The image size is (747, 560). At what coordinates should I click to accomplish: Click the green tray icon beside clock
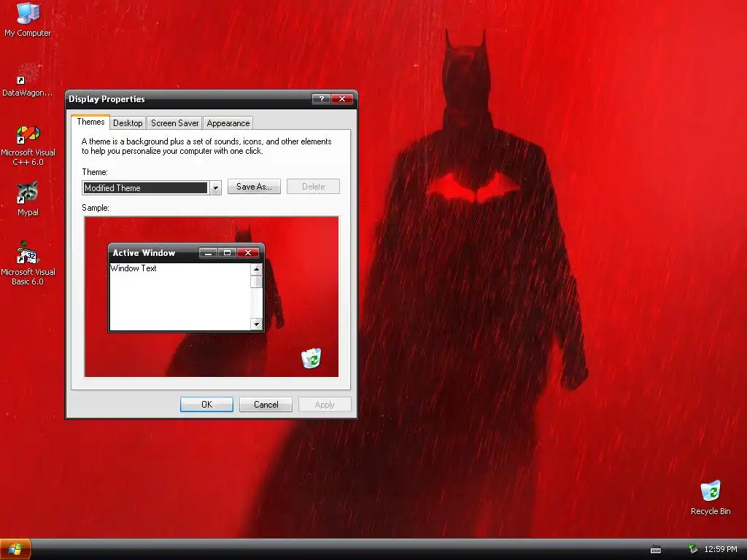693,549
